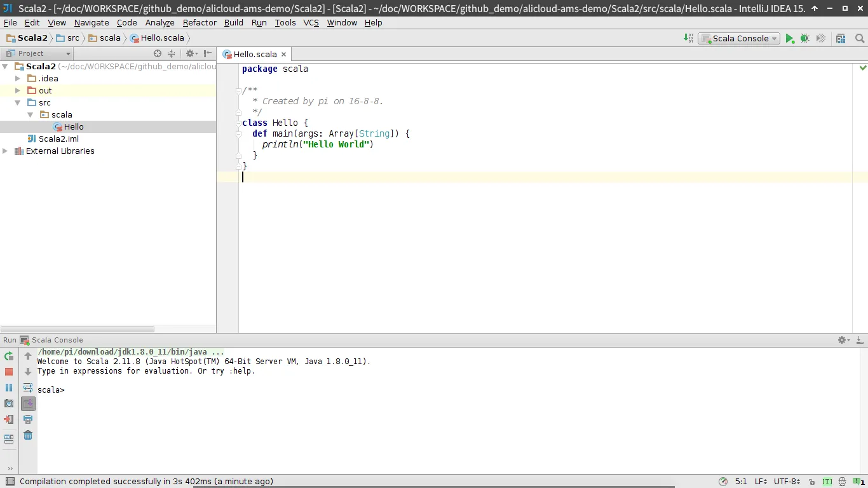Collapse all in the Project panel

coord(171,53)
